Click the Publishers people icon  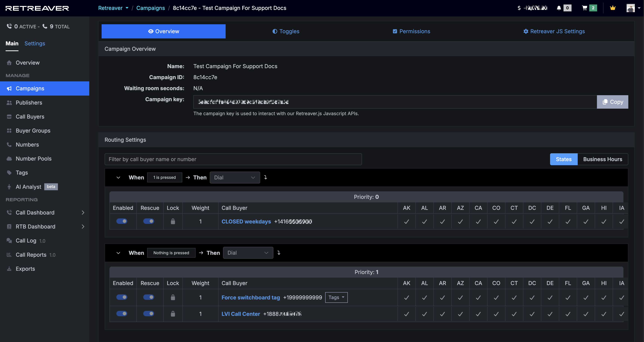(x=9, y=103)
